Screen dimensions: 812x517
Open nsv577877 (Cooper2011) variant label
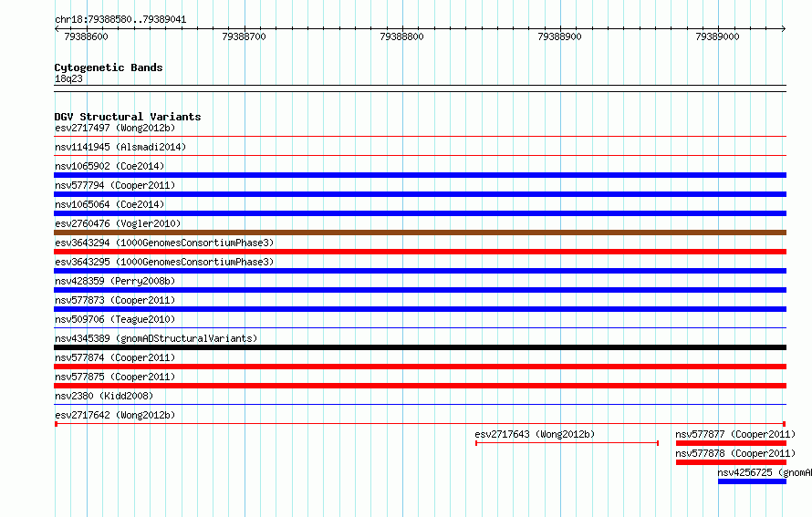735,434
